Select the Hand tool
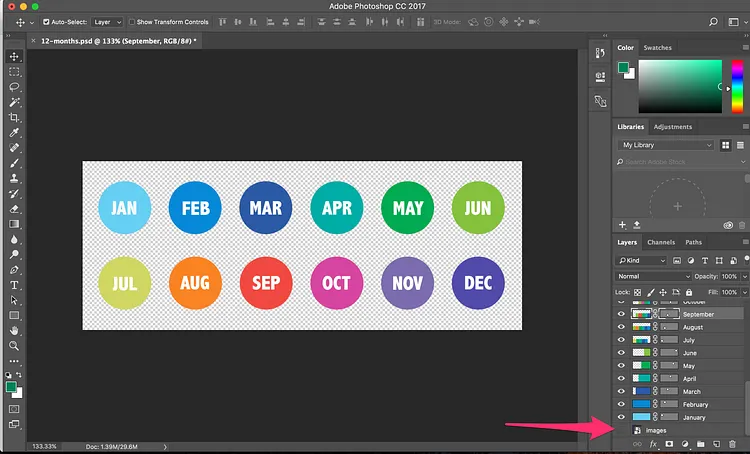 point(14,331)
